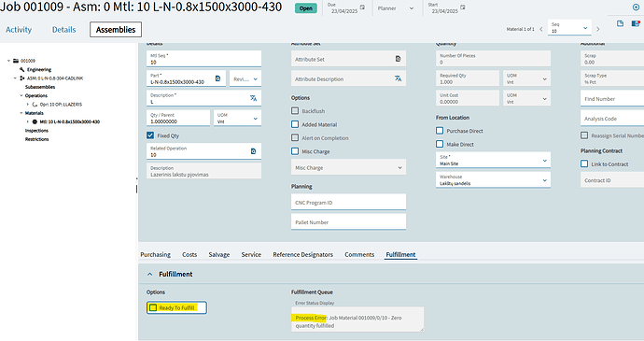Click Attribute Description translation icon

click(398, 78)
